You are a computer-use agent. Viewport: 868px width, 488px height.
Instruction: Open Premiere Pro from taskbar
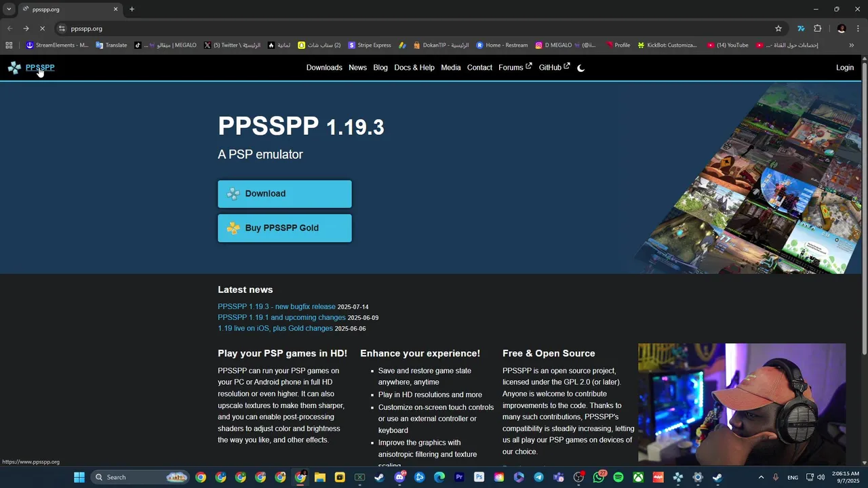pyautogui.click(x=459, y=477)
